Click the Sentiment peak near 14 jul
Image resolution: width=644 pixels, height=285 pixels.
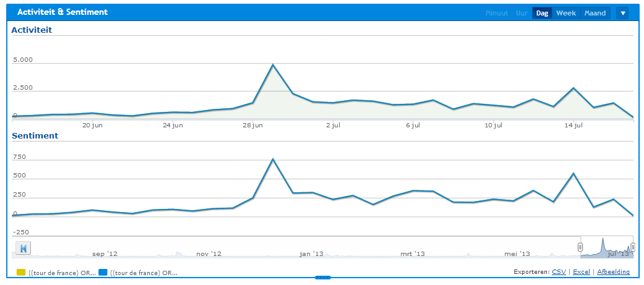tap(573, 174)
